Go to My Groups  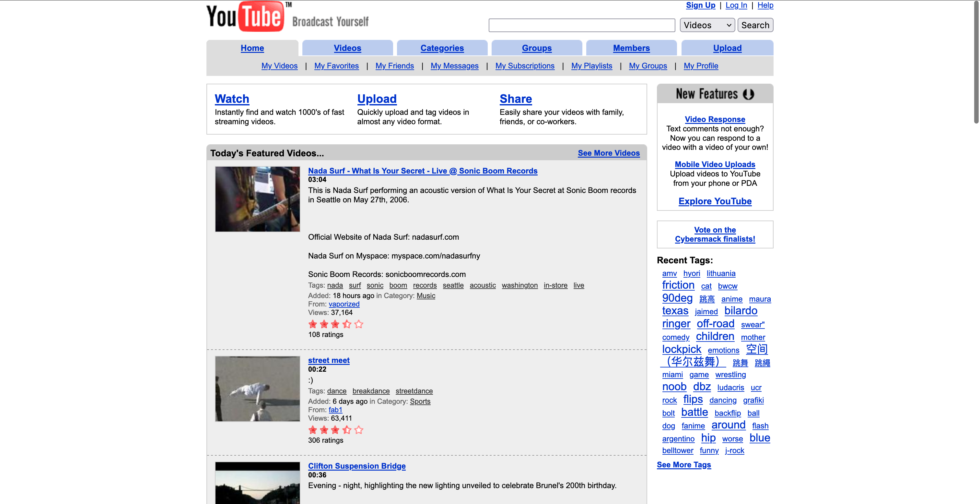647,66
